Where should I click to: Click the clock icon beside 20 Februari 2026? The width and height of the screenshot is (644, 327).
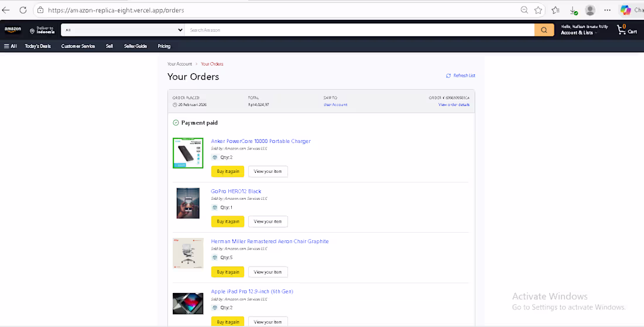[x=175, y=105]
